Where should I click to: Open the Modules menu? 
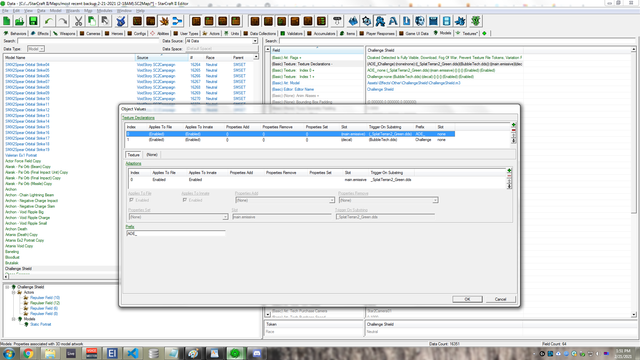point(104,11)
